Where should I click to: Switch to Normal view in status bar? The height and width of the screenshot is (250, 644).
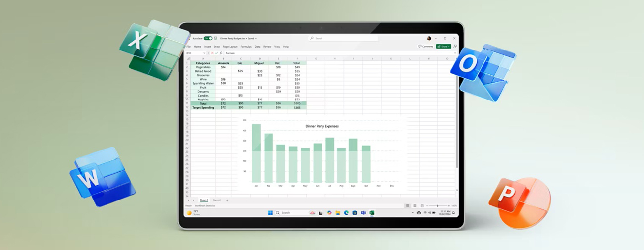pyautogui.click(x=408, y=206)
